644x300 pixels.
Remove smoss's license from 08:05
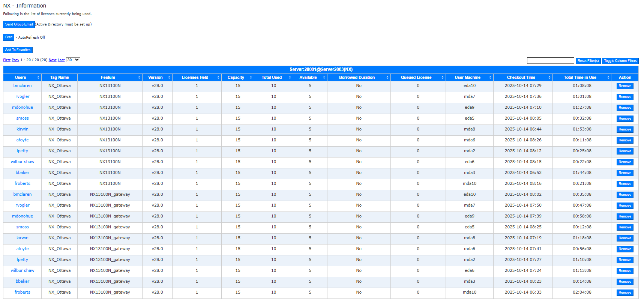click(x=625, y=119)
